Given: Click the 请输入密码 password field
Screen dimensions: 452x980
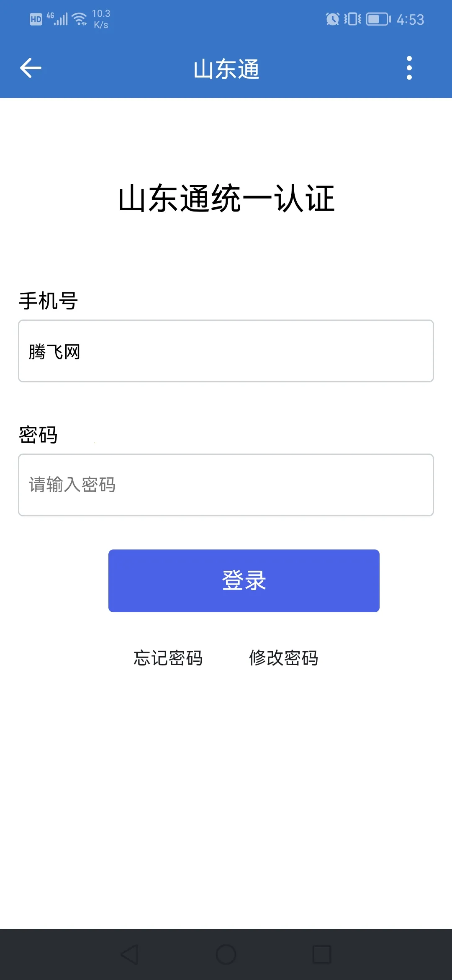Looking at the screenshot, I should click(226, 485).
